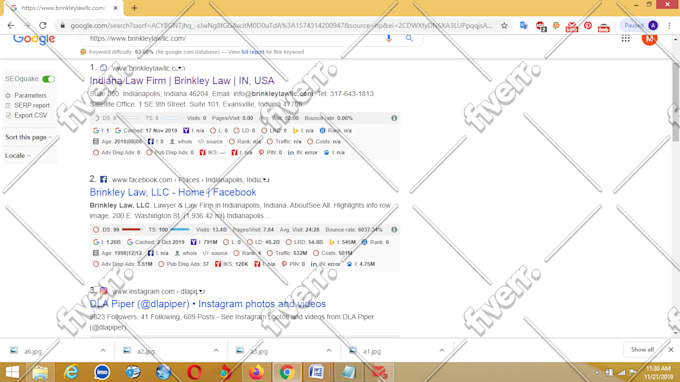This screenshot has height=382, width=680.
Task: Click whois link in Brinkley Law row
Action: point(184,141)
